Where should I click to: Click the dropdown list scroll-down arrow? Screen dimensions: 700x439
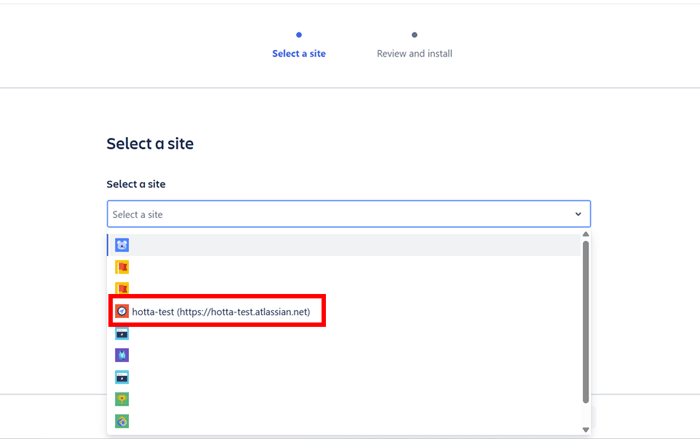click(586, 430)
